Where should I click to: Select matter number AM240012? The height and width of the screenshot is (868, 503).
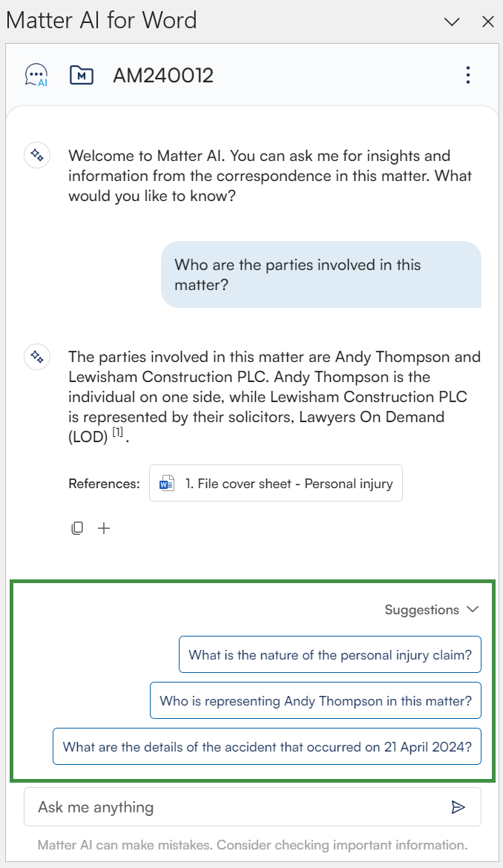pos(163,75)
